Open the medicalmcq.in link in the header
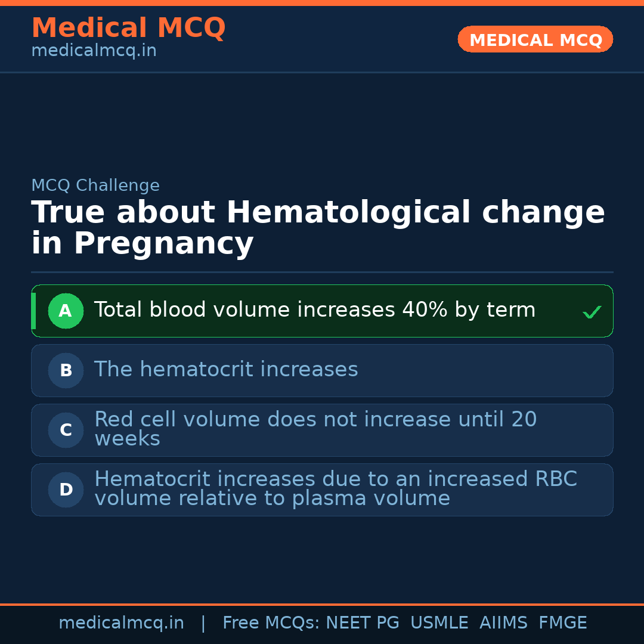Screen dimensions: 644x644 pos(94,51)
